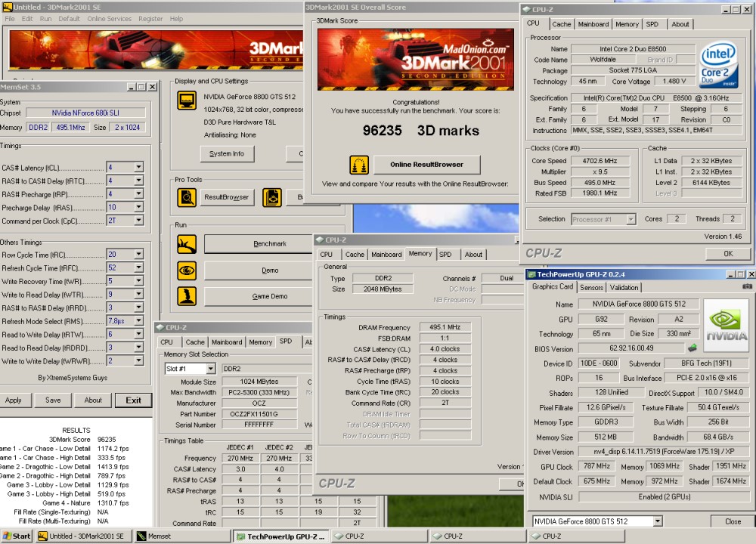Open the Row Cycle Time (tRC) dropdown
The height and width of the screenshot is (544, 756).
coord(138,254)
